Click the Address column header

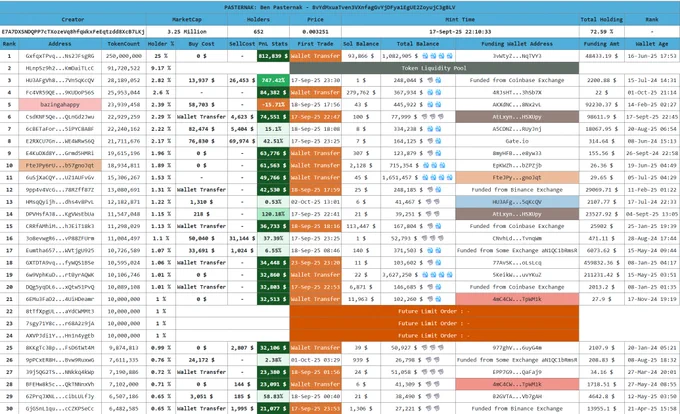(x=60, y=44)
